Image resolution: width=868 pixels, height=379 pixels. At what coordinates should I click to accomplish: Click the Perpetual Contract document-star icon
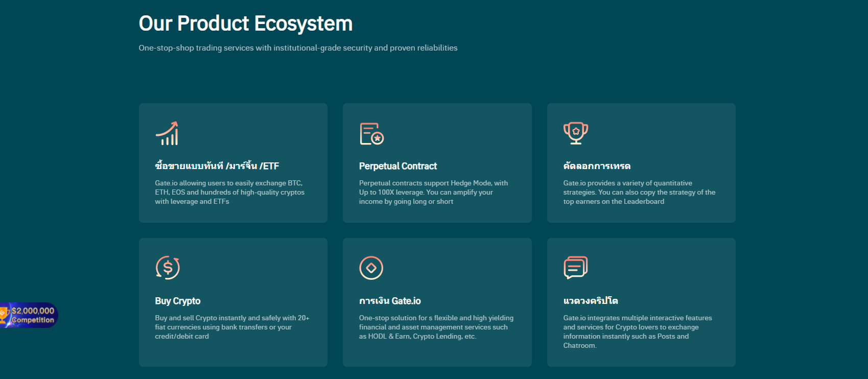371,133
